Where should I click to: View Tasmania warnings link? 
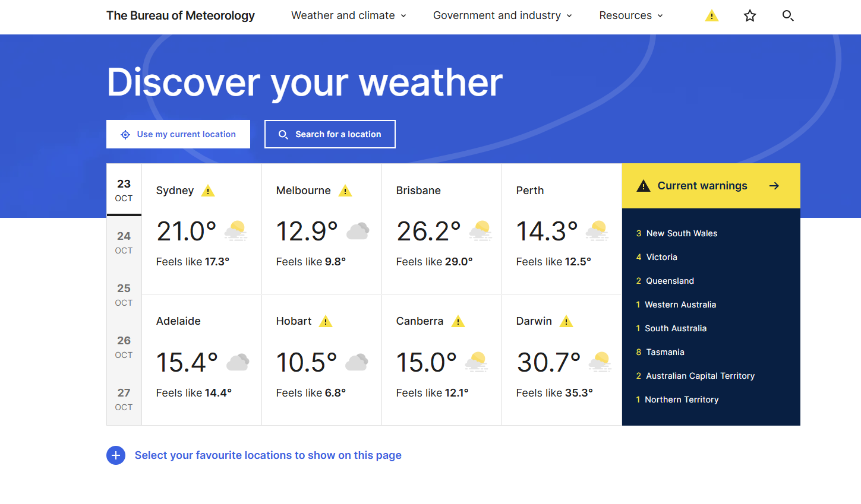(x=665, y=352)
